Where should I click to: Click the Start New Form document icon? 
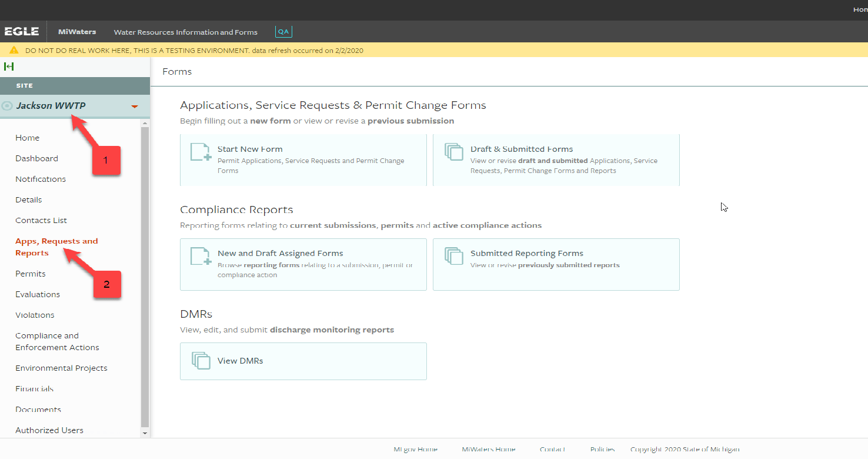click(x=201, y=151)
